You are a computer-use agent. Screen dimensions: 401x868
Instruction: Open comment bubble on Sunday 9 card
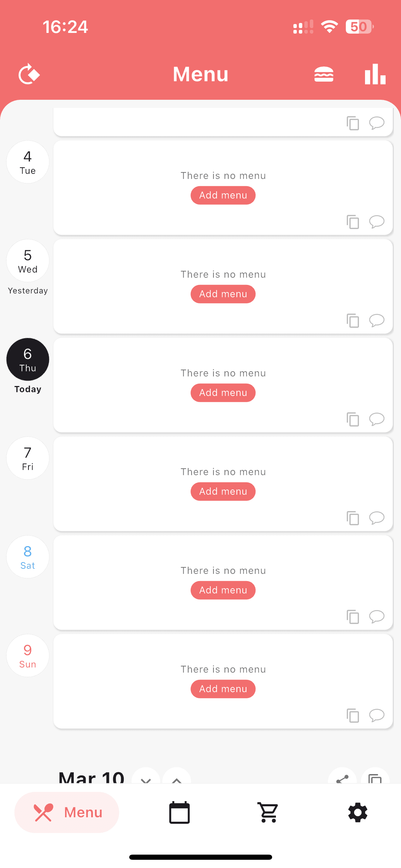pos(376,715)
